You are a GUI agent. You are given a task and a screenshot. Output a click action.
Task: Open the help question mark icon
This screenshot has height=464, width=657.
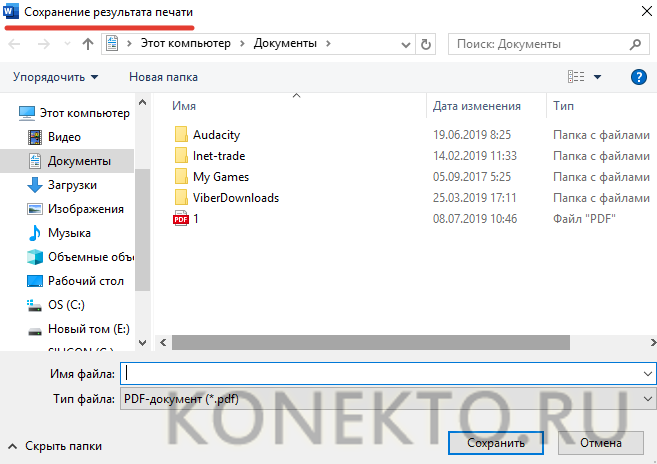[638, 77]
